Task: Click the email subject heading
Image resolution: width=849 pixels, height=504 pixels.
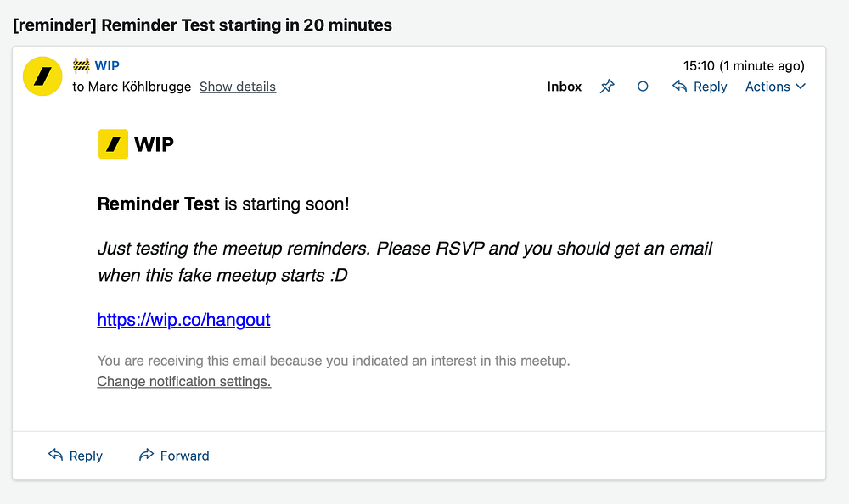Action: tap(202, 25)
